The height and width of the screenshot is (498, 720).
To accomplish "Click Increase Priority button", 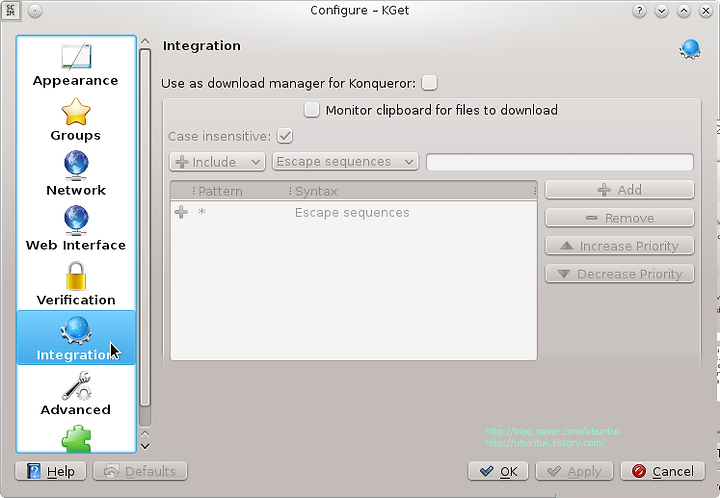I will pyautogui.click(x=619, y=246).
